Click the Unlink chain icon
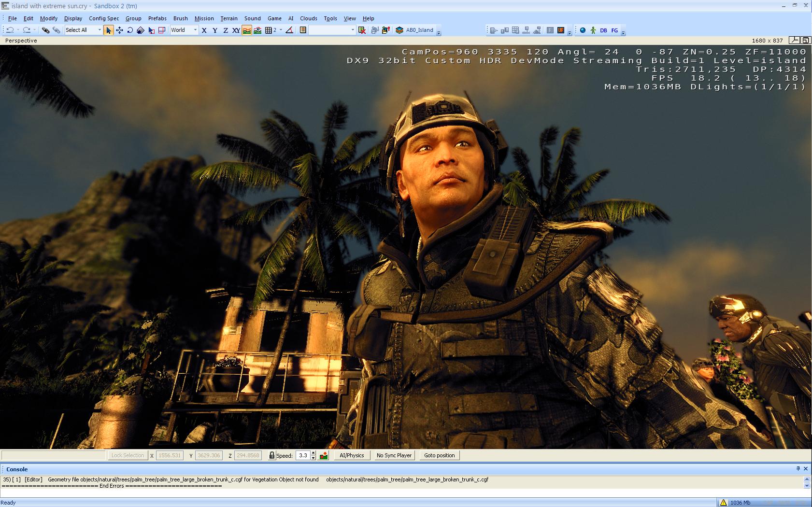 click(x=57, y=30)
